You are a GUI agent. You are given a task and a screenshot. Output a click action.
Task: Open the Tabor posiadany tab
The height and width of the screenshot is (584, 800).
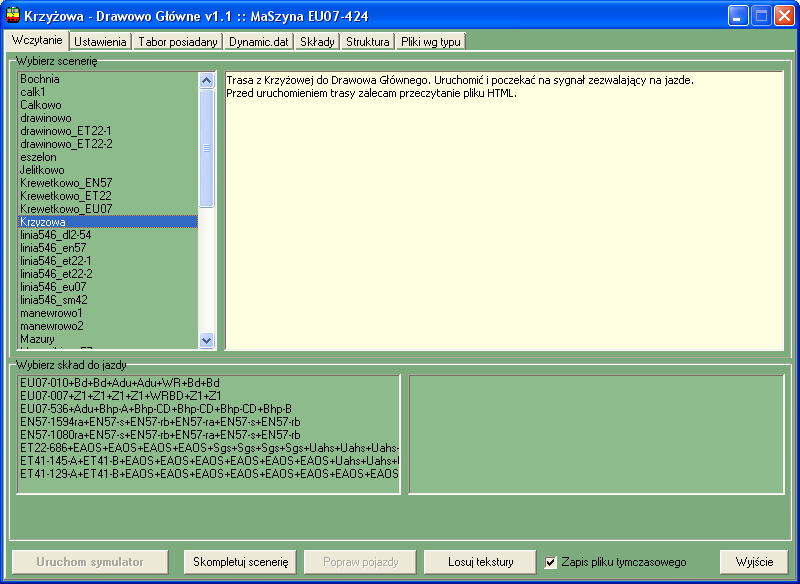pyautogui.click(x=178, y=42)
